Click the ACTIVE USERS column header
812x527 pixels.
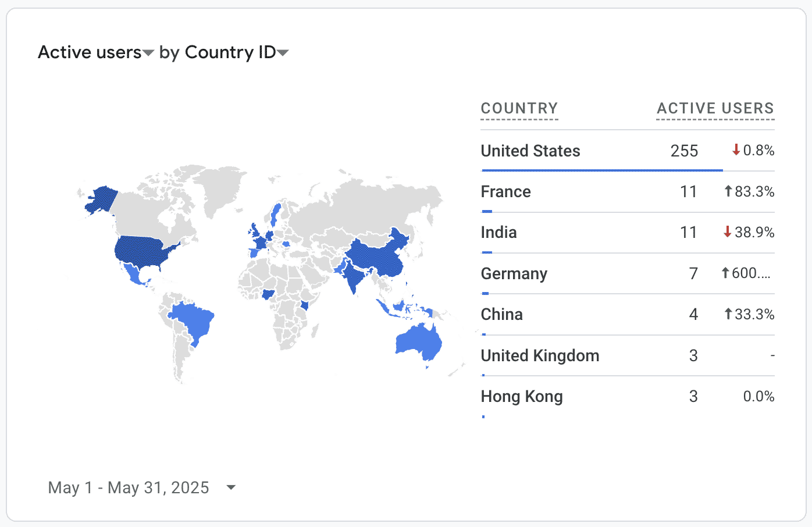(715, 109)
